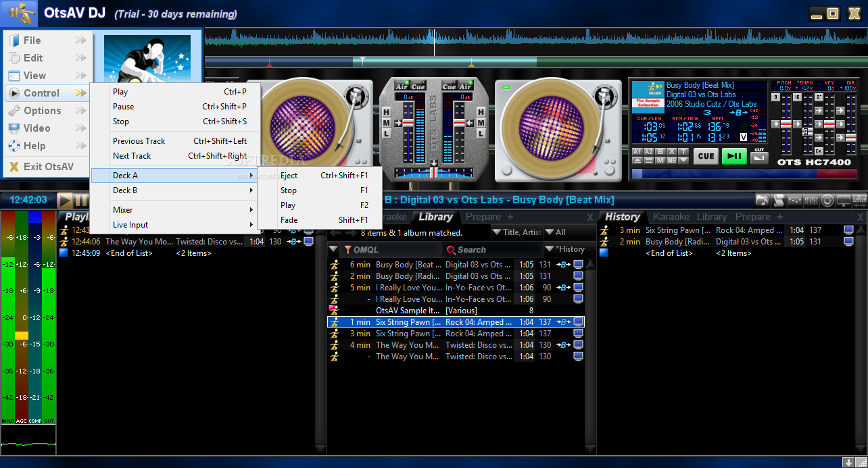Click the Search field in Library
This screenshot has width=868, height=468.
(492, 250)
